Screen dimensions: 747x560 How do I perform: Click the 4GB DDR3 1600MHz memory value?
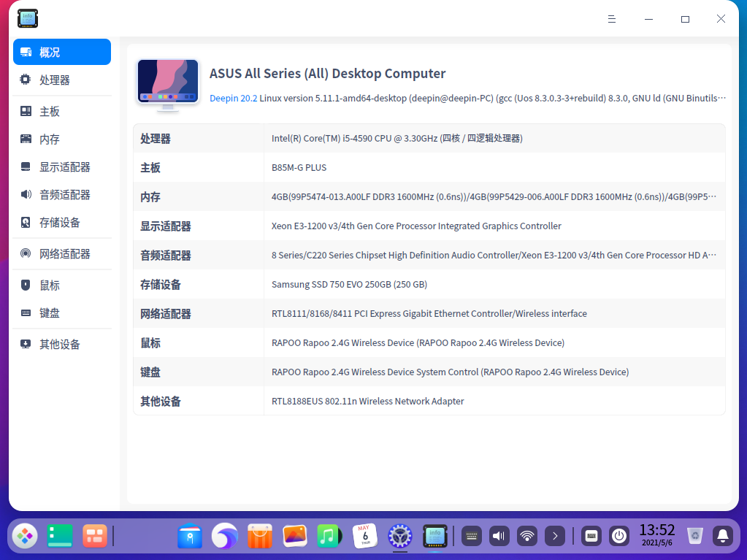pos(494,196)
